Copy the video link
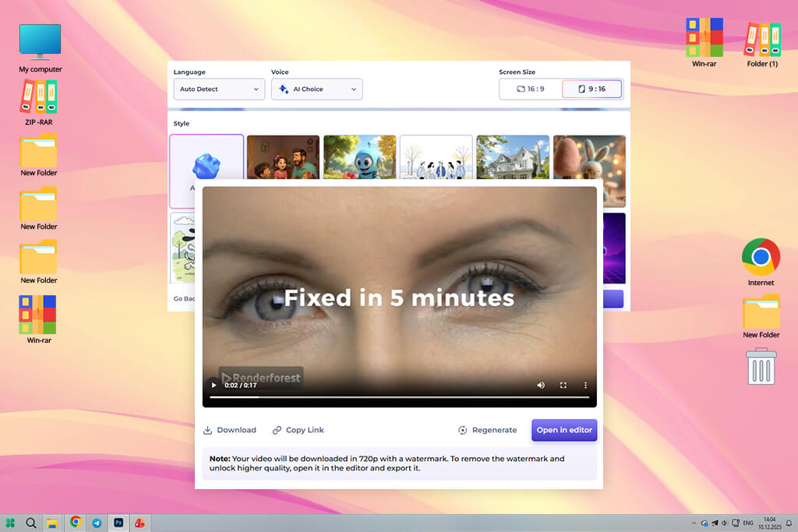This screenshot has height=532, width=798. [x=298, y=430]
